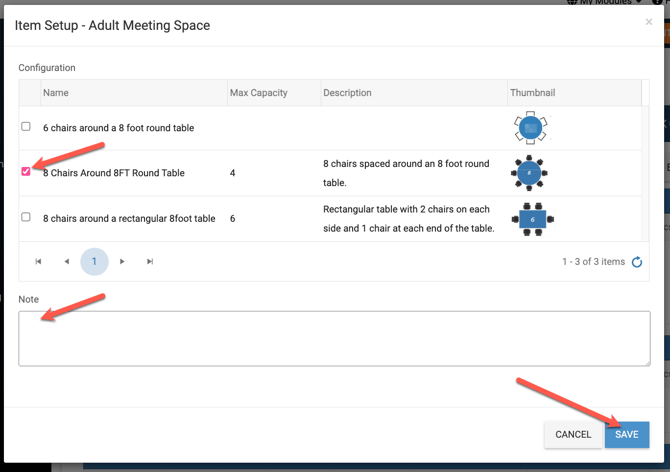Select the rectangular 8foot table checkbox
Viewport: 670px width, 472px height.
click(26, 217)
